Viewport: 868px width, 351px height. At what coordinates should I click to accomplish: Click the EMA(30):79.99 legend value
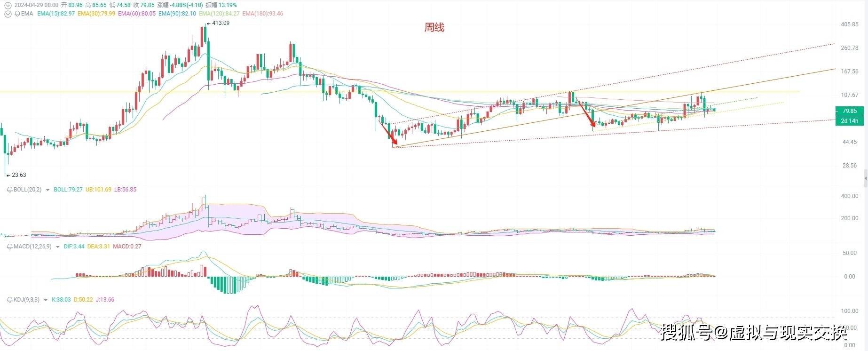[x=96, y=14]
